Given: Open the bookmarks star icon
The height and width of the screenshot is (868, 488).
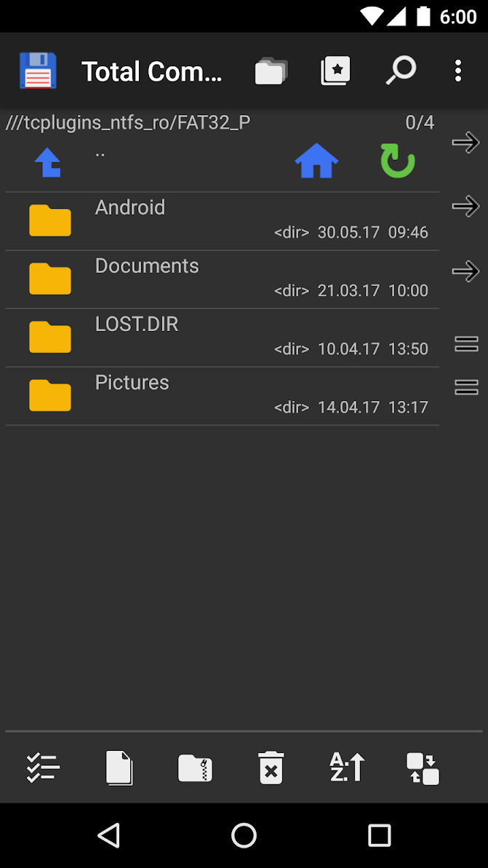Looking at the screenshot, I should (x=335, y=71).
